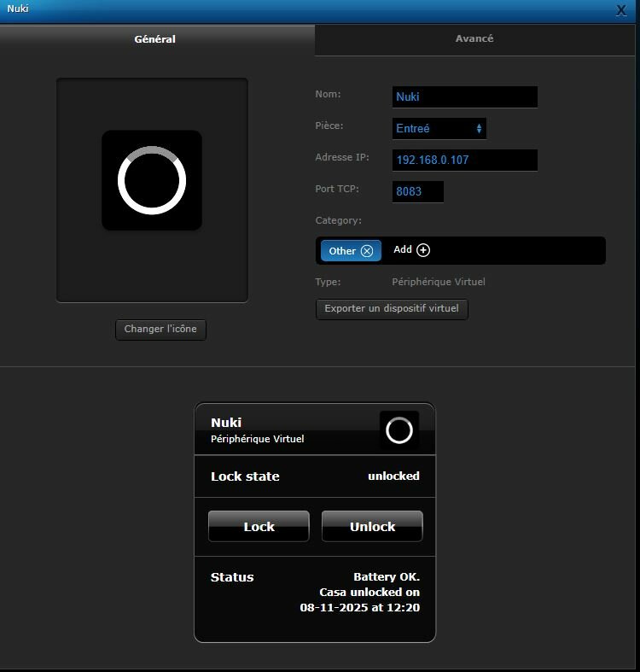Select the Port TCP field
This screenshot has width=640, height=672.
coord(418,191)
